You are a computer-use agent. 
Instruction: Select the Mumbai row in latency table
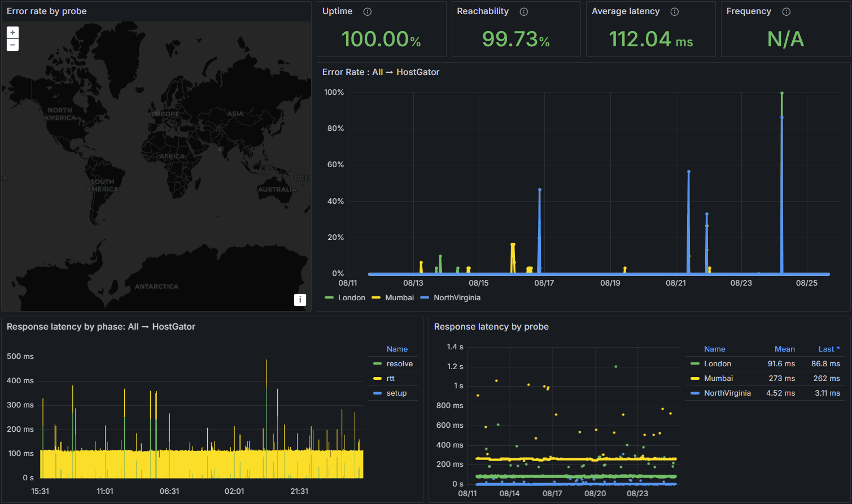pos(718,379)
